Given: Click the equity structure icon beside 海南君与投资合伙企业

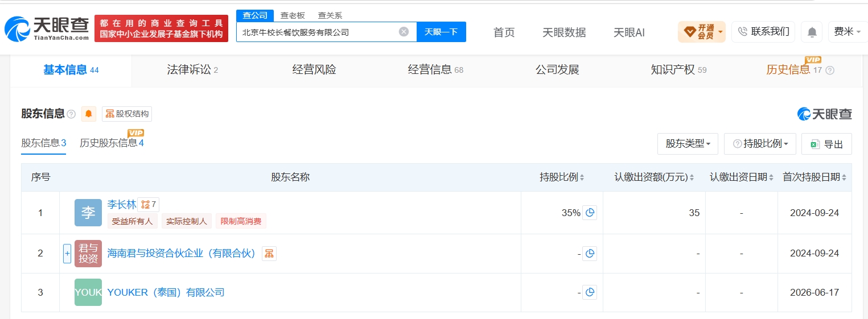Looking at the screenshot, I should click(269, 253).
